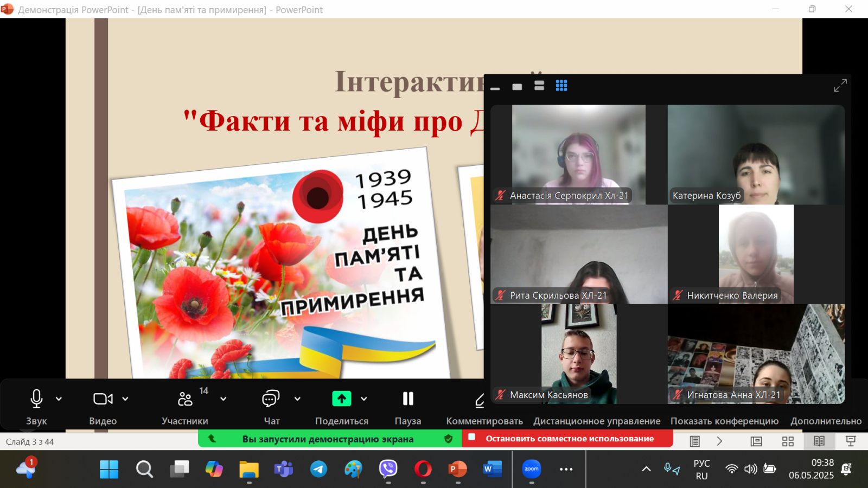Click Дистанционное управление
The image size is (868, 488).
(597, 421)
